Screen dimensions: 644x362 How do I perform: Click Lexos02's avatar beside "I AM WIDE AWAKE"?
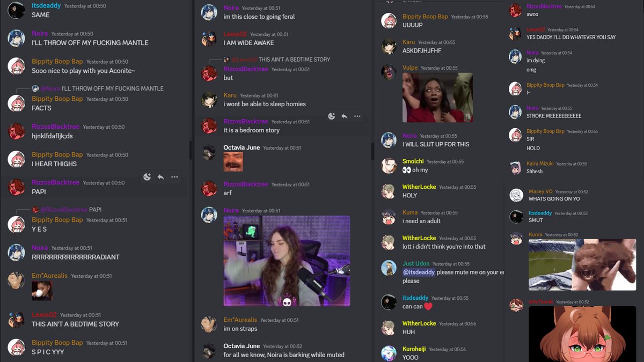pyautogui.click(x=209, y=39)
